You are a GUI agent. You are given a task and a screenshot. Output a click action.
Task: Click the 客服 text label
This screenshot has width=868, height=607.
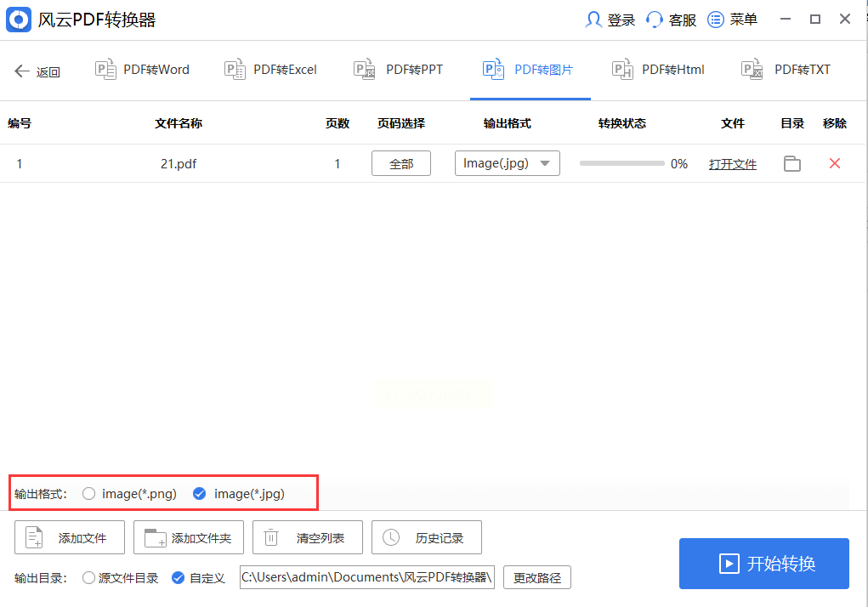click(x=683, y=20)
